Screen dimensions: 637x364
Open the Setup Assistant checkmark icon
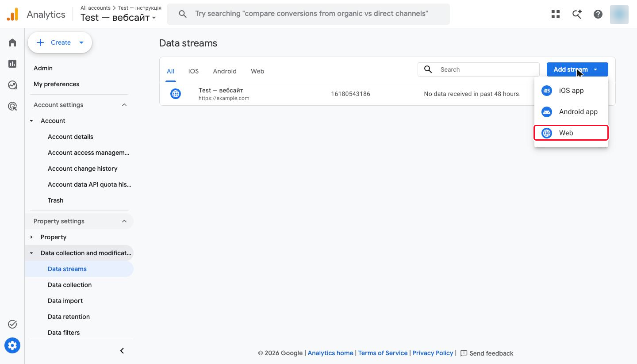coord(12,324)
